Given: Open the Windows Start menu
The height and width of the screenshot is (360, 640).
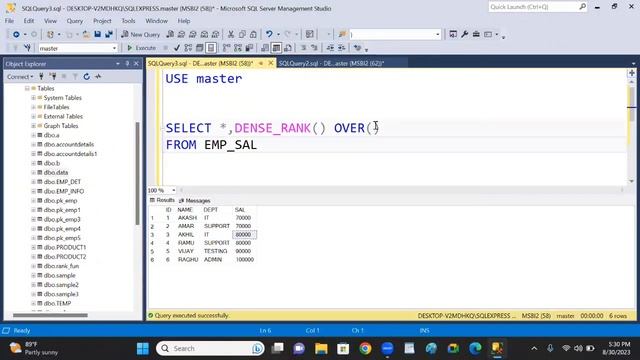Looking at the screenshot, I should coord(143,349).
